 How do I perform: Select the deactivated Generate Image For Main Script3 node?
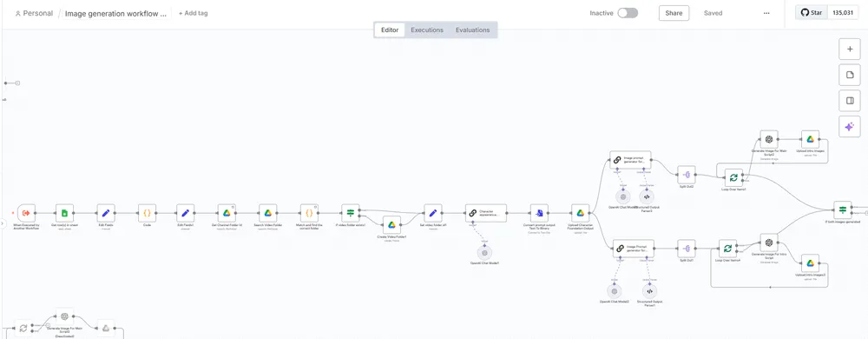64,316
